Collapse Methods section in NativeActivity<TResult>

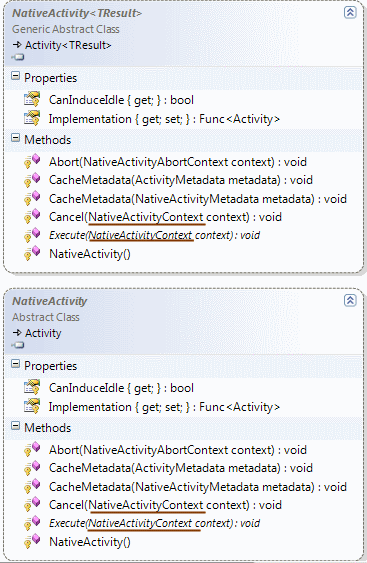15,138
